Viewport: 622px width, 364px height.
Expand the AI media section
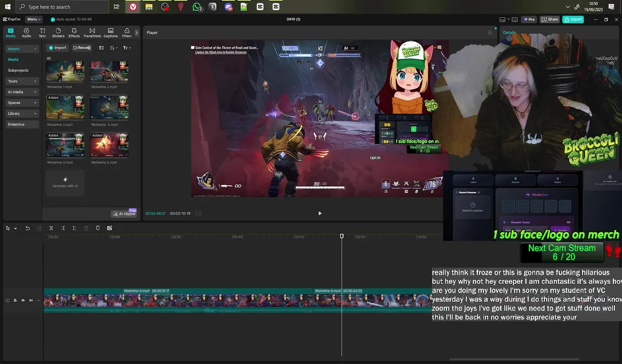pos(22,92)
